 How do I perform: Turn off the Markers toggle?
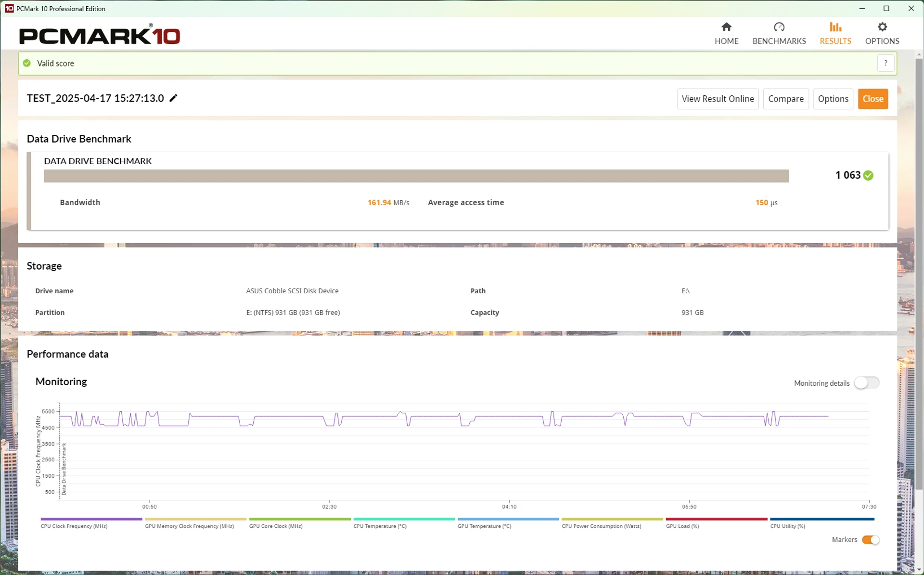tap(870, 540)
